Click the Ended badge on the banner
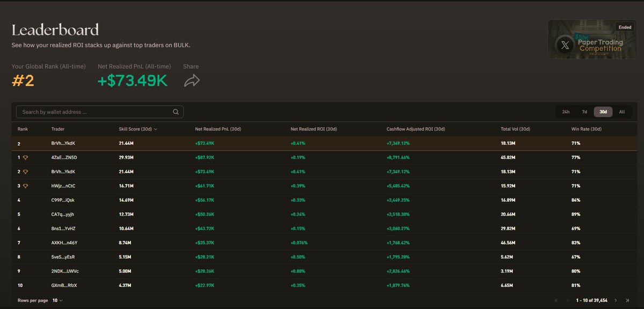644x309 pixels. [x=625, y=27]
